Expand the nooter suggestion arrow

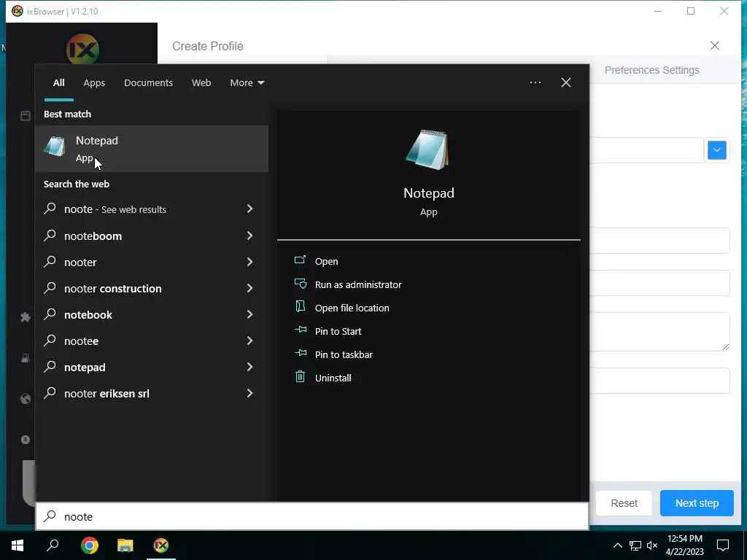pos(249,262)
